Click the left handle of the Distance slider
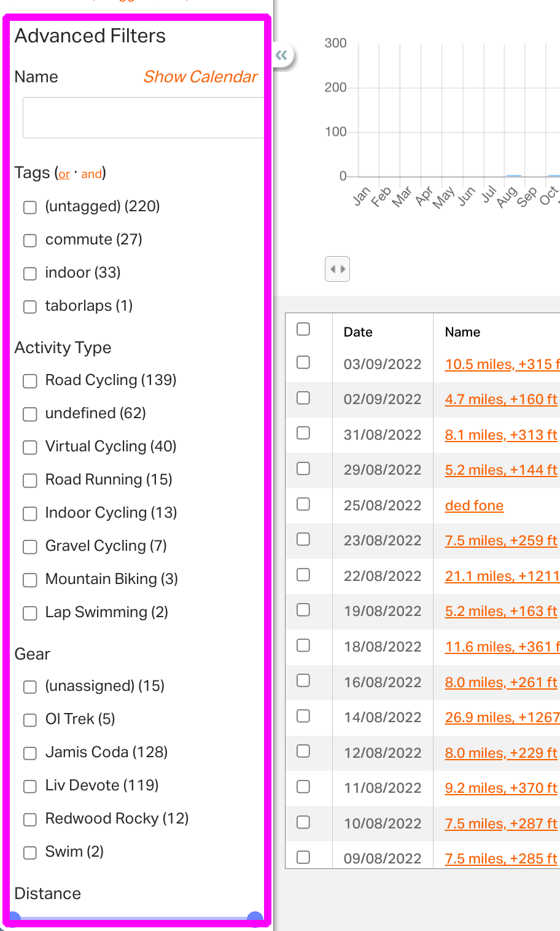This screenshot has height=931, width=560. tap(14, 919)
